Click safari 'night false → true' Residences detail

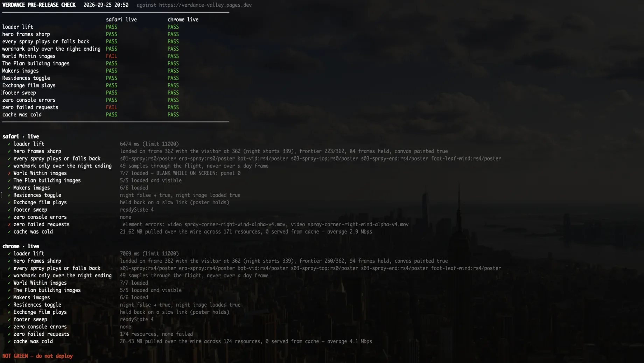coord(180,195)
